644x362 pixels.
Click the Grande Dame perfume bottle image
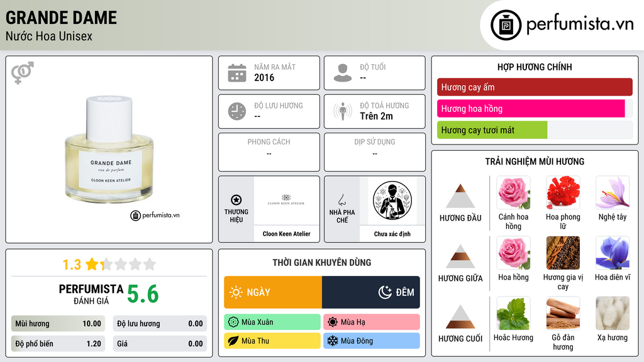[x=109, y=150]
